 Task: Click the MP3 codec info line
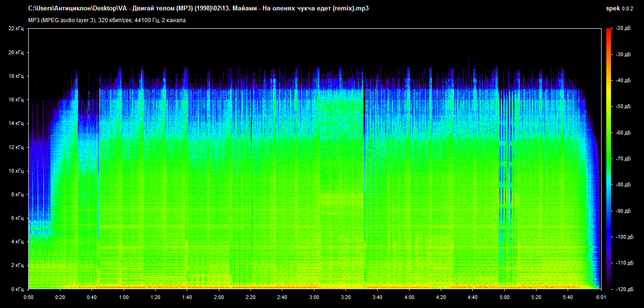point(107,20)
